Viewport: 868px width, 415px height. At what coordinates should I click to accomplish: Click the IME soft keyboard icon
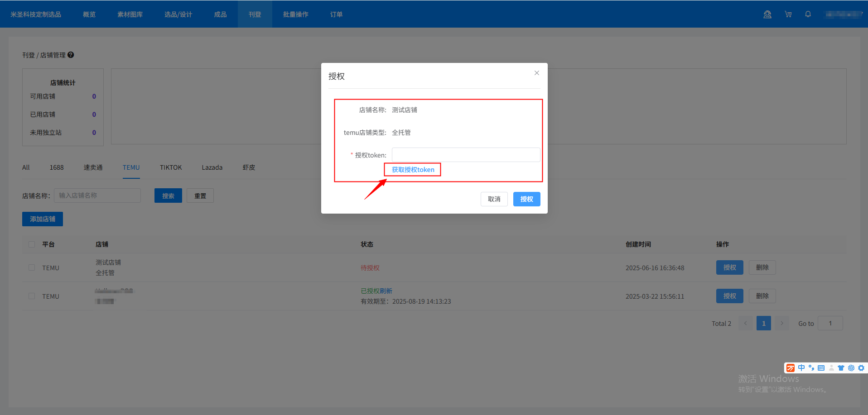(x=821, y=368)
